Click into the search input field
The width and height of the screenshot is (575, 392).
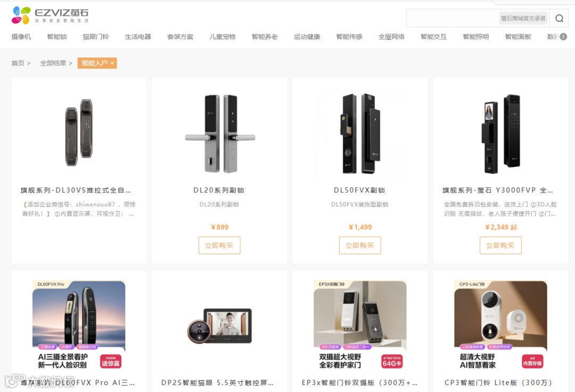click(x=452, y=18)
